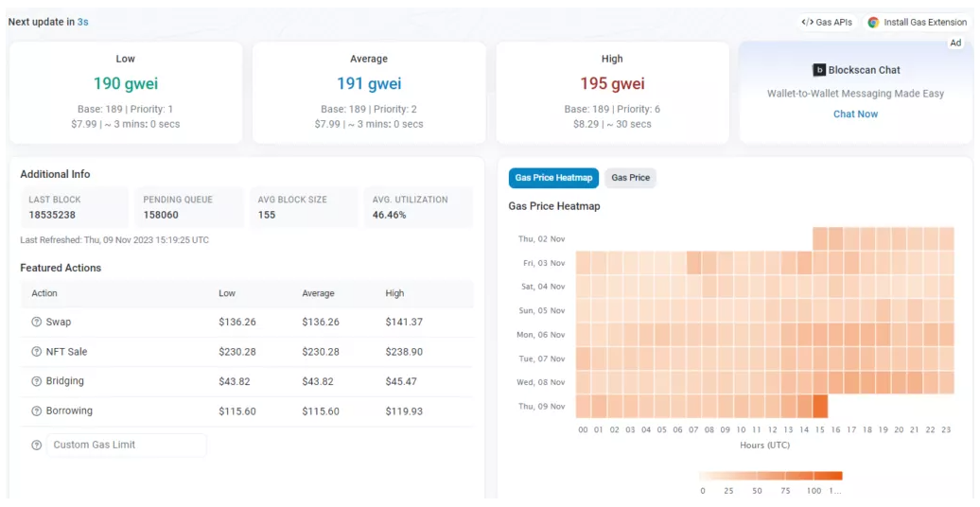Click the help icon beside Custom Gas Limit
The height and width of the screenshot is (507, 980).
[37, 446]
